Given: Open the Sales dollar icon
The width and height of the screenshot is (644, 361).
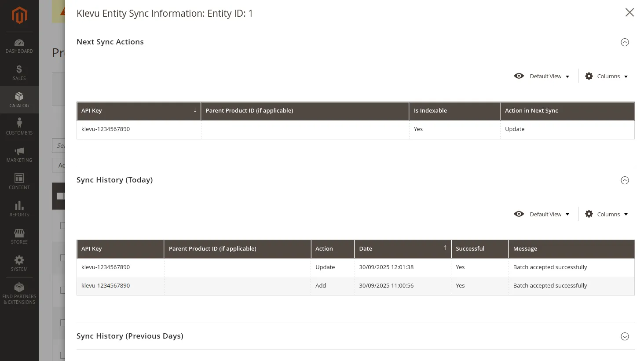Looking at the screenshot, I should point(19,69).
